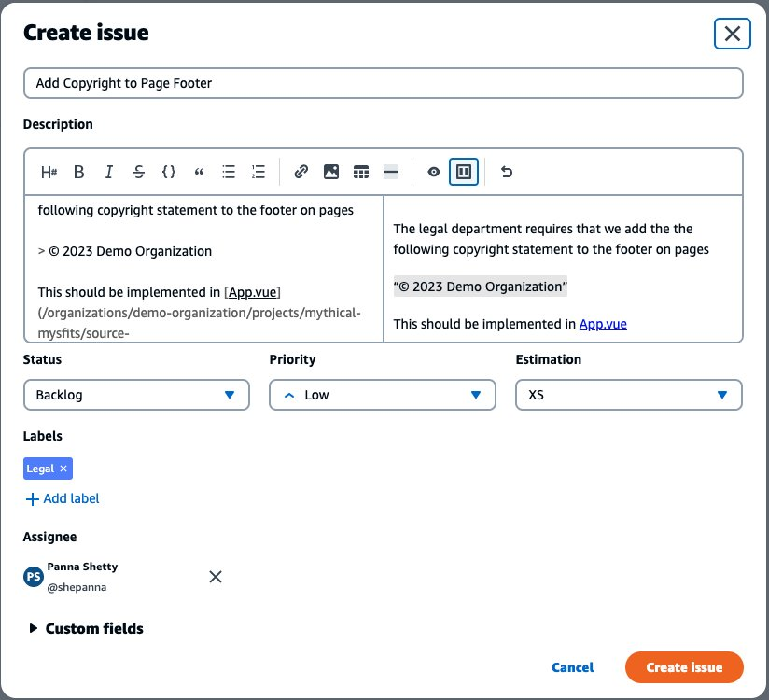Collapse the Priority dropdown set to Low

click(382, 395)
